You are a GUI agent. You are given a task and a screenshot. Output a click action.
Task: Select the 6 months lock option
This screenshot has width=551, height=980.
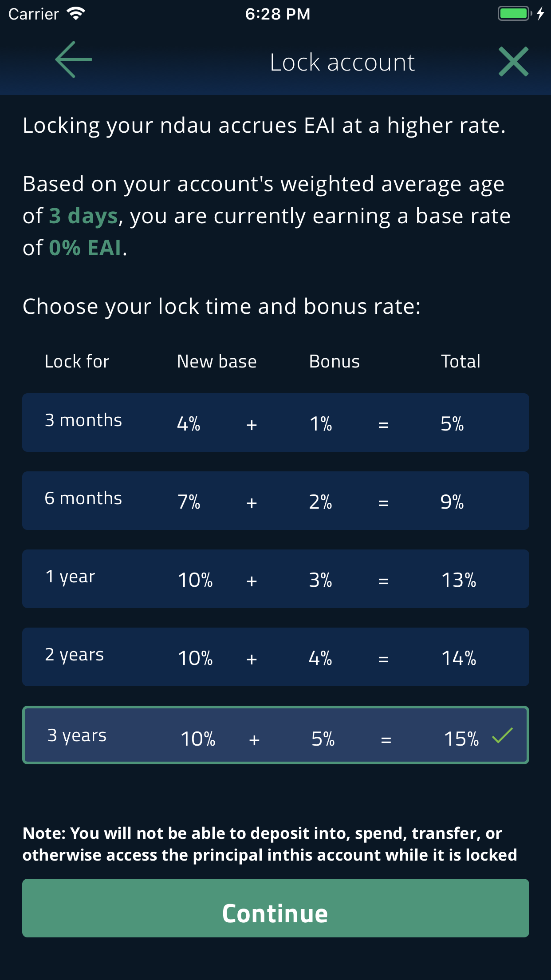(275, 500)
